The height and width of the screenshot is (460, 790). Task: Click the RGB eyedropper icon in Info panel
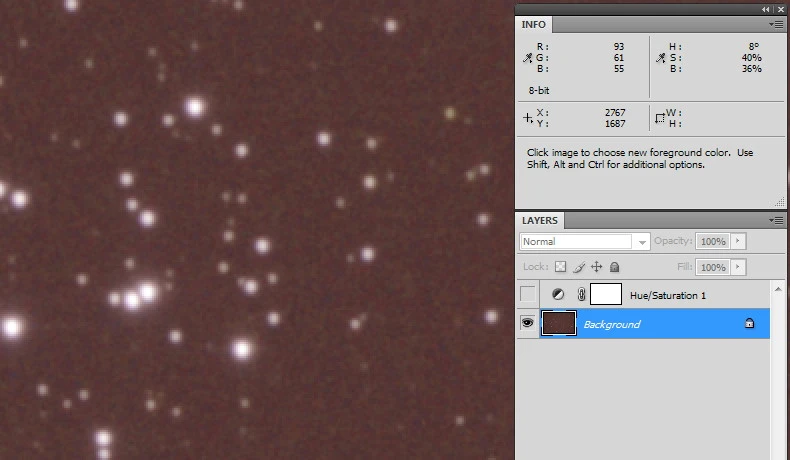[528, 59]
